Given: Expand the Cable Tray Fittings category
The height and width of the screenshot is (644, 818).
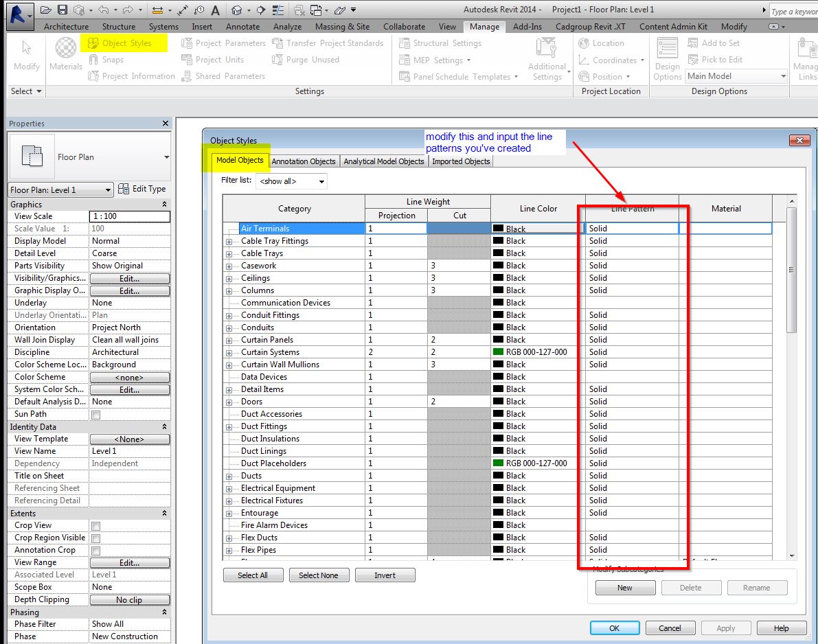Looking at the screenshot, I should (229, 242).
